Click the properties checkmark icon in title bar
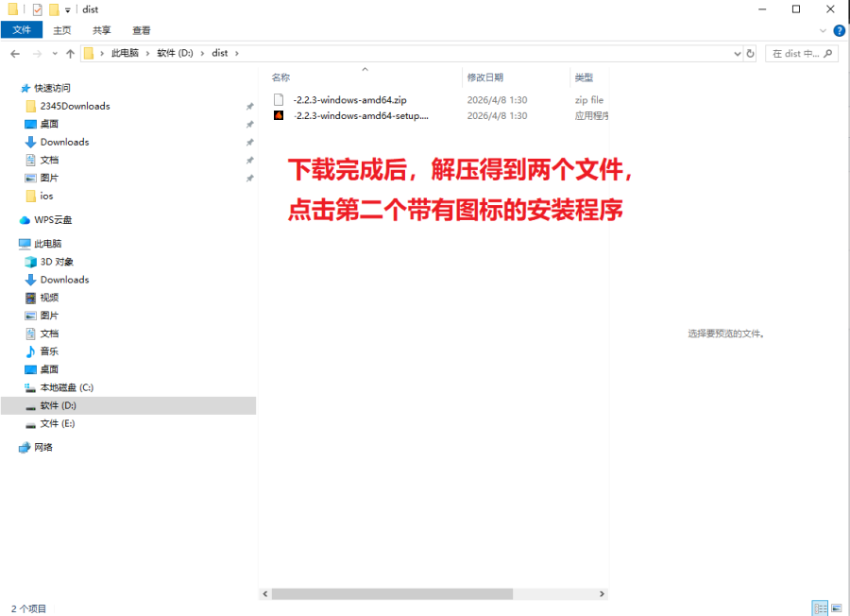Image resolution: width=850 pixels, height=616 pixels. (38, 9)
